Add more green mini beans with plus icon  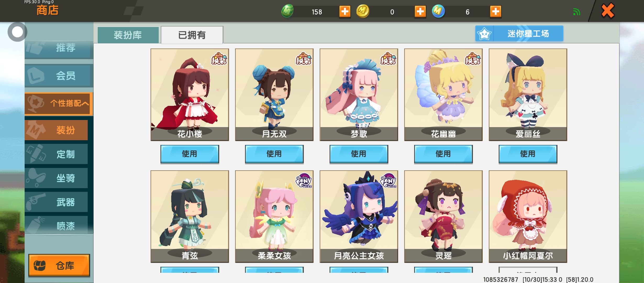pyautogui.click(x=345, y=12)
